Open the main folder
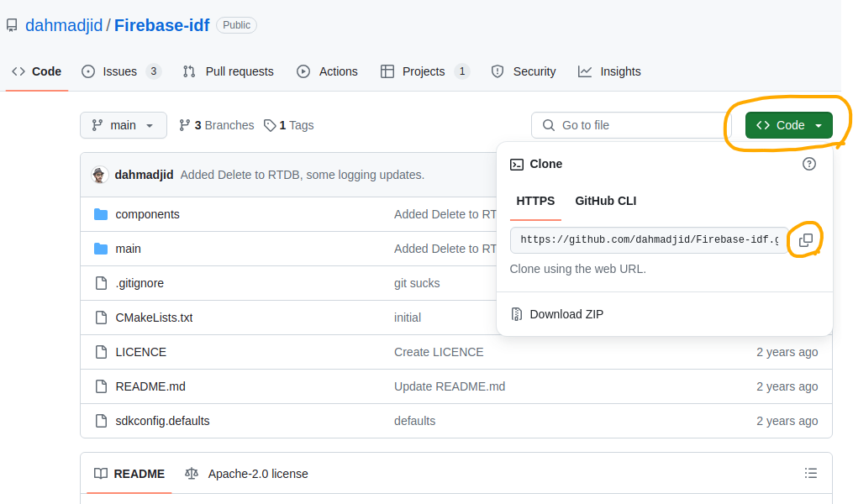This screenshot has width=853, height=504. click(x=128, y=249)
